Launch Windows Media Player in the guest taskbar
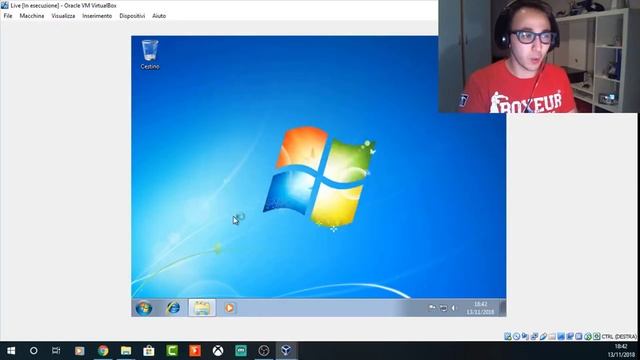This screenshot has height=360, width=640. tap(229, 308)
